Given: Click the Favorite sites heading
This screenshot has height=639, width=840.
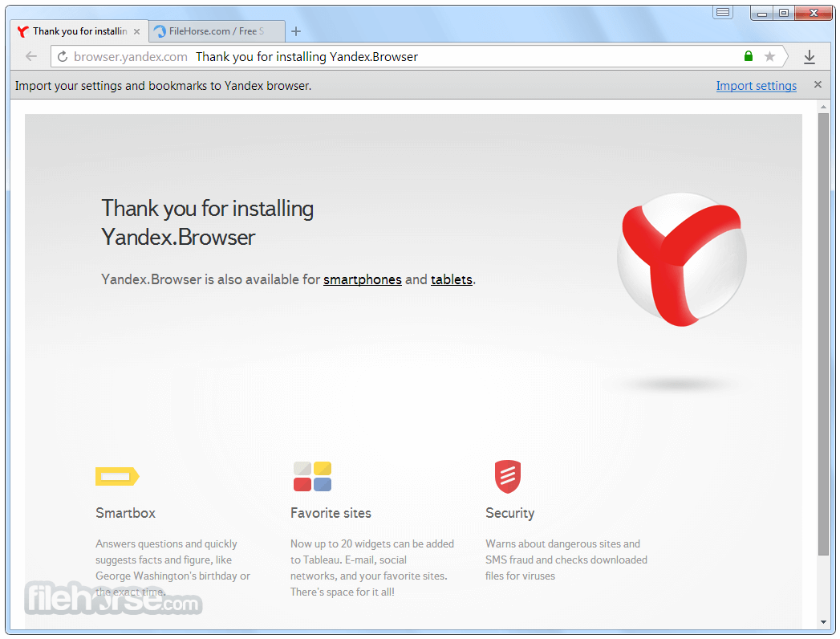Looking at the screenshot, I should pos(331,513).
